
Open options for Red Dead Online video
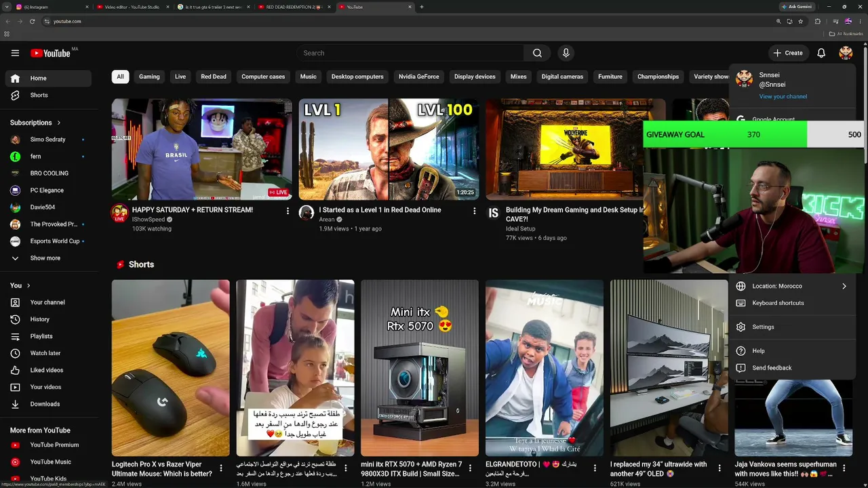click(475, 211)
